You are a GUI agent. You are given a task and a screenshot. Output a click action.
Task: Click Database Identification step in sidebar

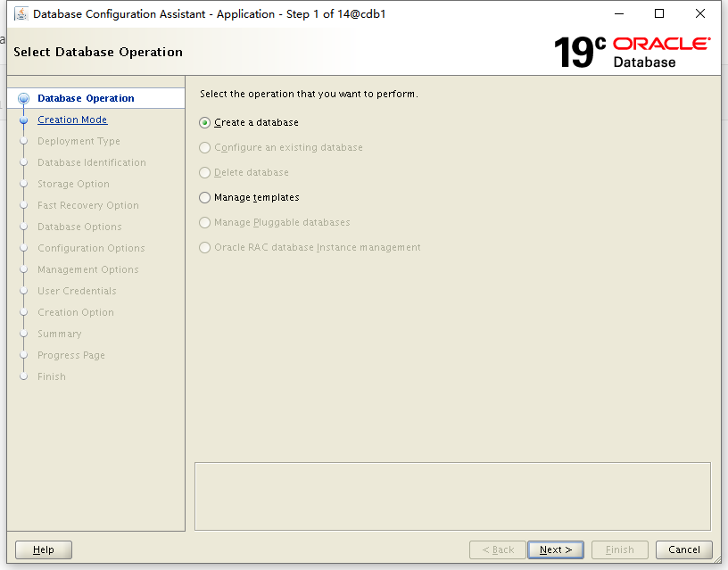coord(92,162)
